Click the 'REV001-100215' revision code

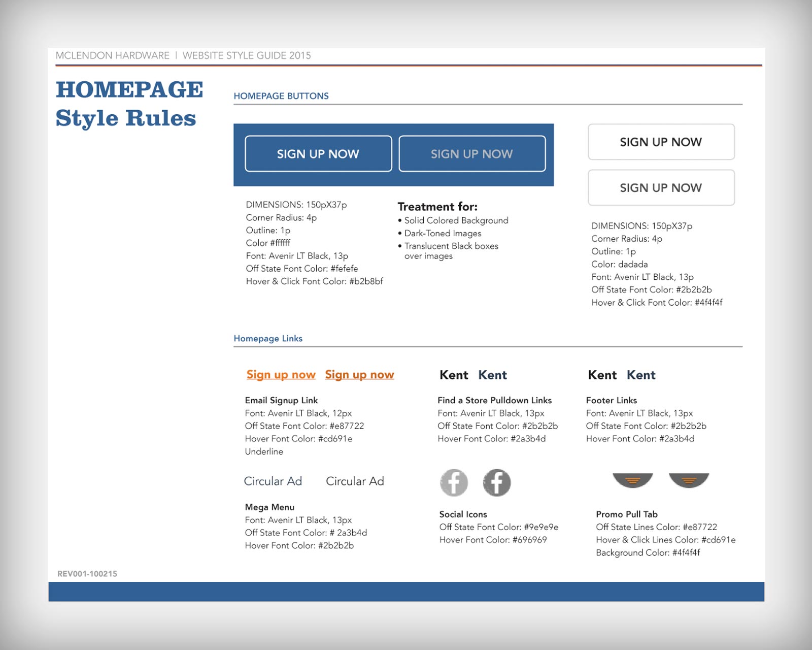click(87, 574)
